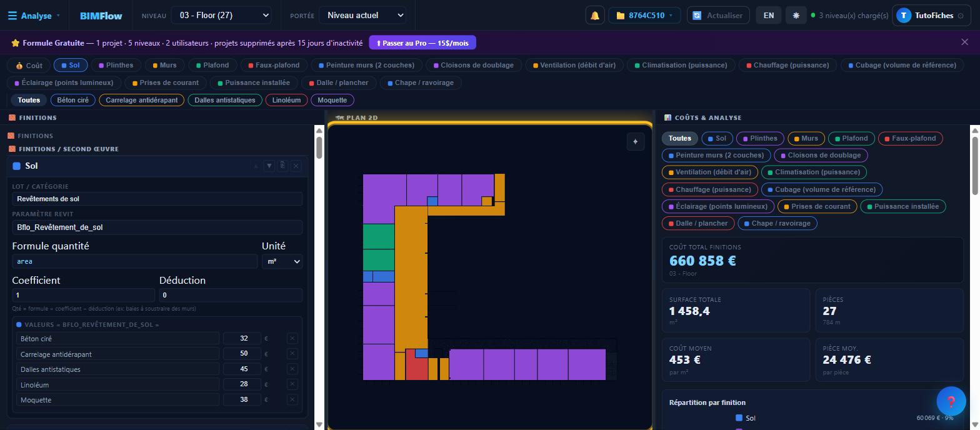The height and width of the screenshot is (430, 980).
Task: Toggle the Murs chip in top filter bar
Action: click(164, 65)
